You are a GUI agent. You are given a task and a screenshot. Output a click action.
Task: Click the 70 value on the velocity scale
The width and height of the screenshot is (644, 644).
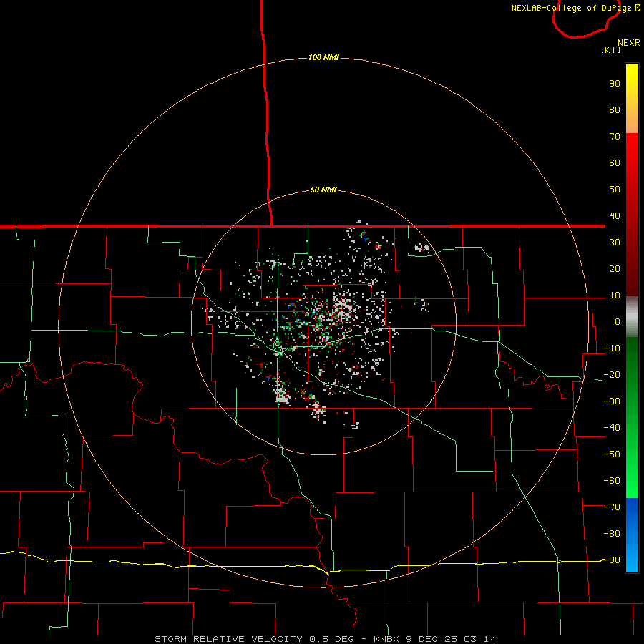(x=615, y=137)
